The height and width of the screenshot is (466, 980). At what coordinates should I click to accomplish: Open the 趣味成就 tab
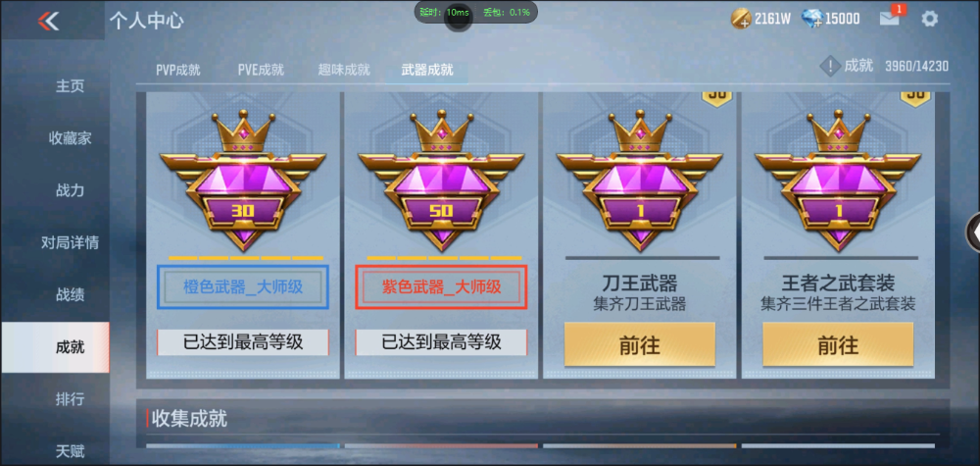pyautogui.click(x=344, y=70)
